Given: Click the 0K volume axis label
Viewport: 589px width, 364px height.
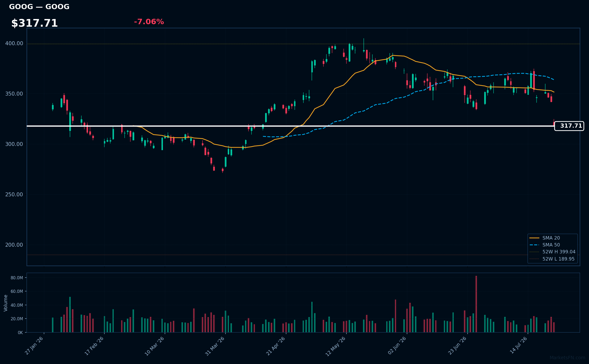Looking at the screenshot, I should tap(20, 333).
